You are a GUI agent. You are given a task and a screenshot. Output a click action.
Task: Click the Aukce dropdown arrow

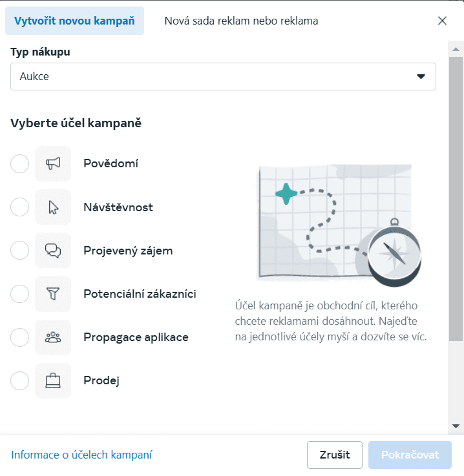(421, 76)
